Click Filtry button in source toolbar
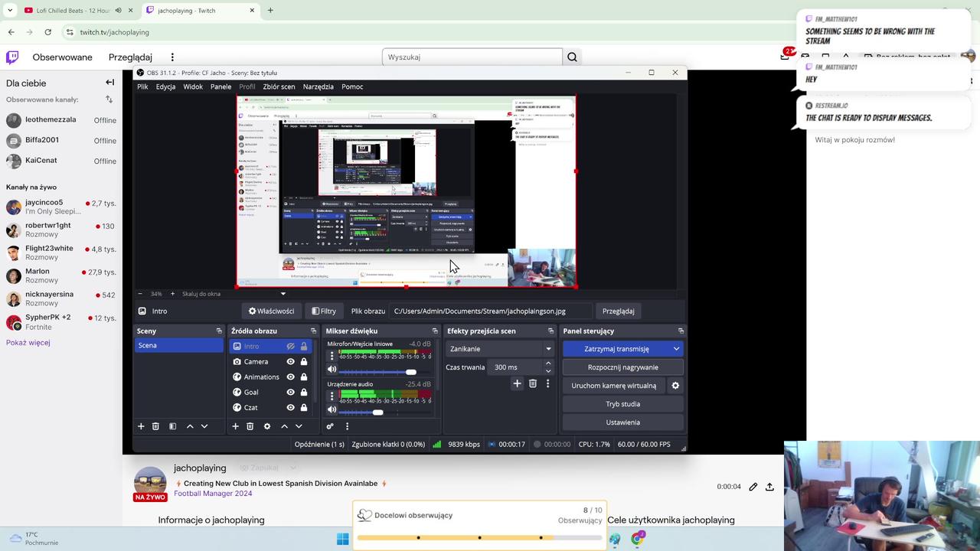Viewport: 980px width, 551px height. coord(324,311)
